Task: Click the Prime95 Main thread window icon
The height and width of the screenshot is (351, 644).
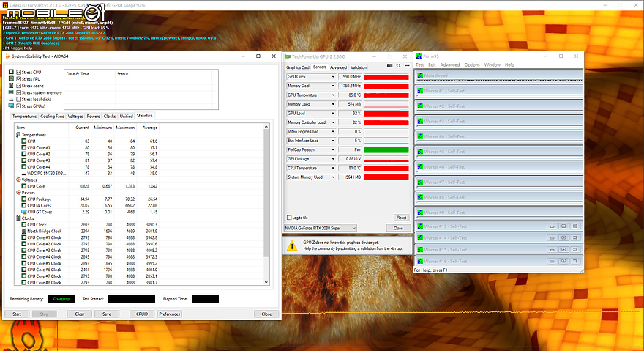Action: pos(420,75)
